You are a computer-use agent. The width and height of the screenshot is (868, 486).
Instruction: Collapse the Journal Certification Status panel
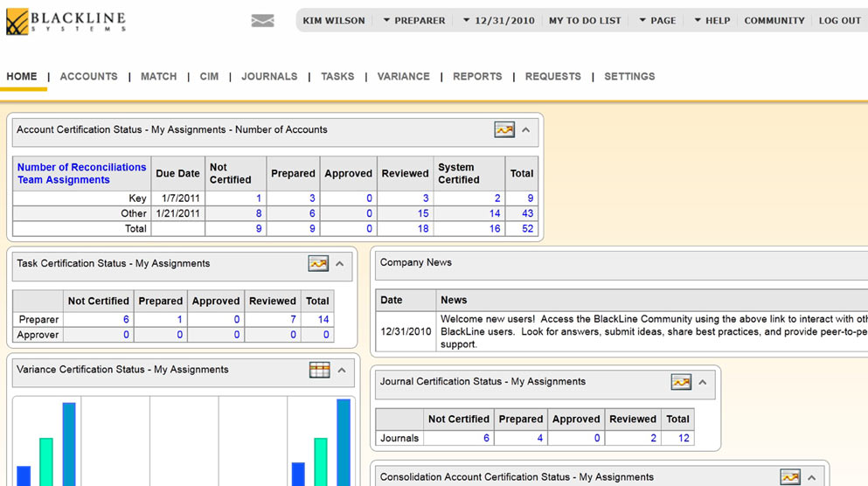pos(703,383)
